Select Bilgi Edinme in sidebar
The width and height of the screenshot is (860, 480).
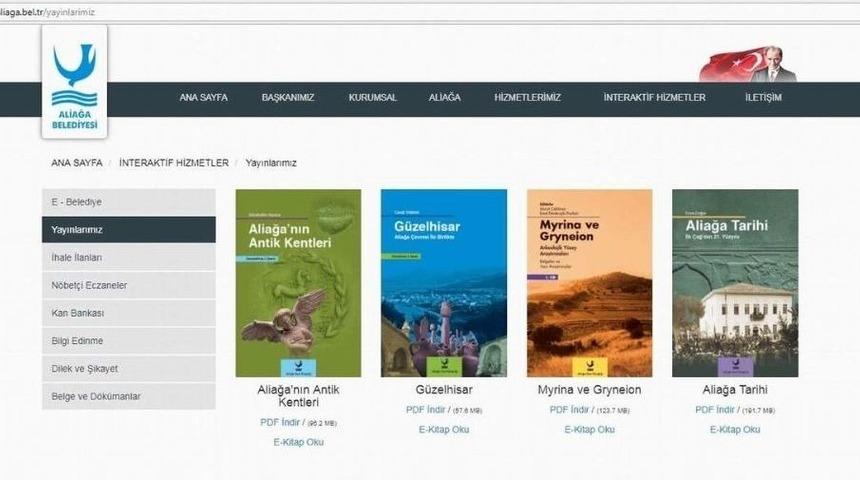coord(129,341)
